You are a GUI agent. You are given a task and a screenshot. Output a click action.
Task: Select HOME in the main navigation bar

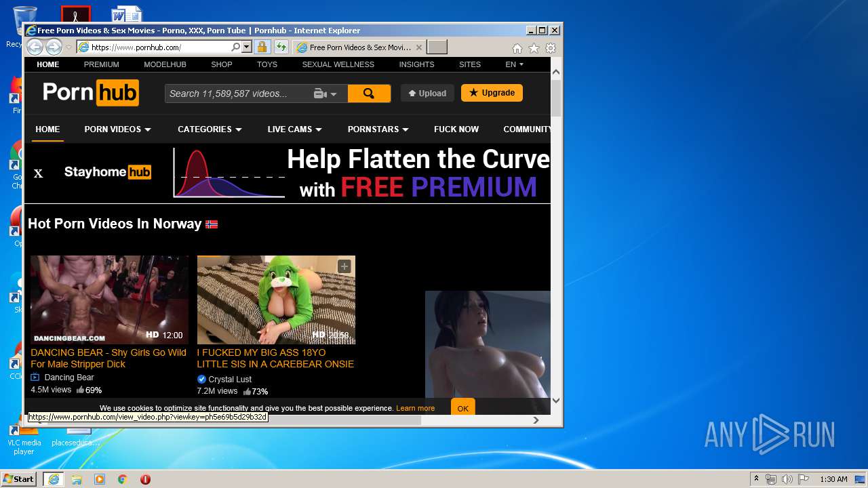click(x=47, y=129)
